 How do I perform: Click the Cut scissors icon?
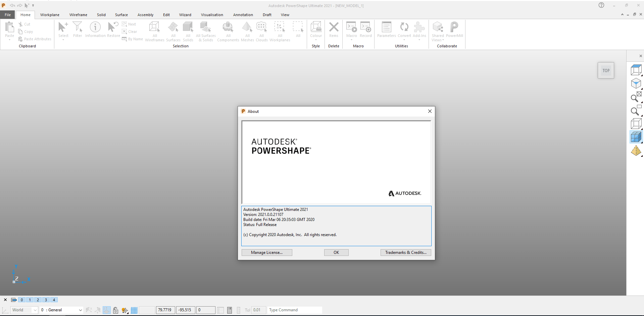[x=20, y=24]
